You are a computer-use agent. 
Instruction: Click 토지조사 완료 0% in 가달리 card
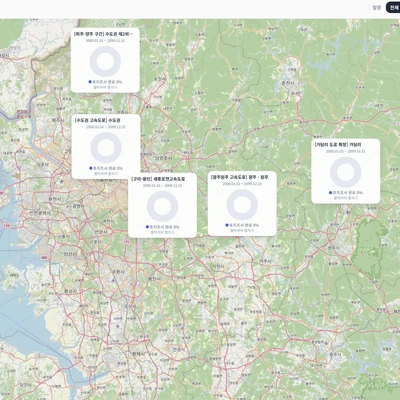tap(348, 193)
